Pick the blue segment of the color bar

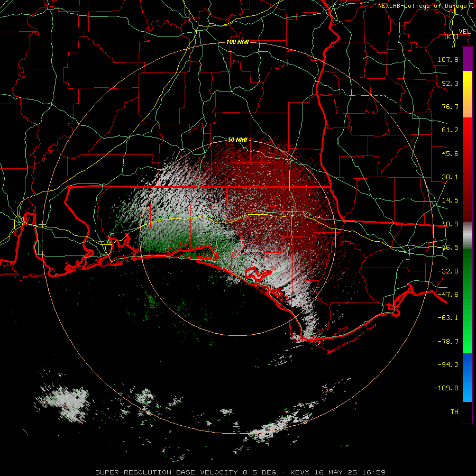467,377
